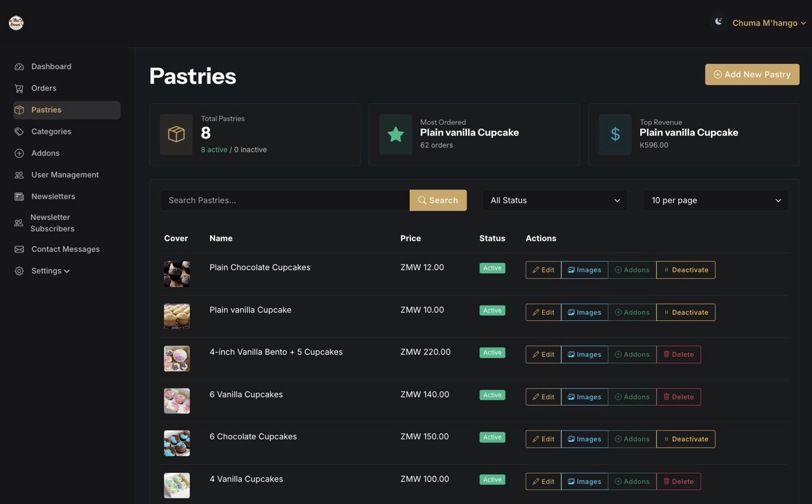Open the All Status filter dropdown
Image resolution: width=812 pixels, height=504 pixels.
554,200
